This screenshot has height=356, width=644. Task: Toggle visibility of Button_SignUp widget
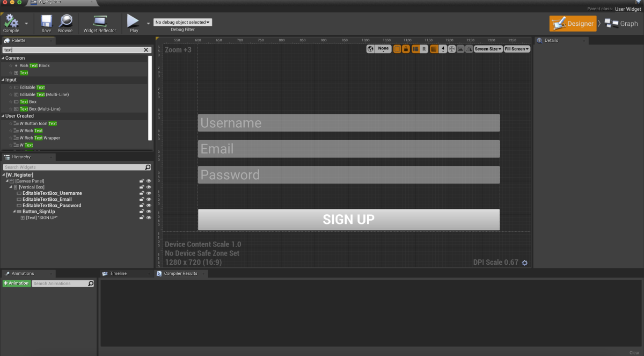coord(149,212)
